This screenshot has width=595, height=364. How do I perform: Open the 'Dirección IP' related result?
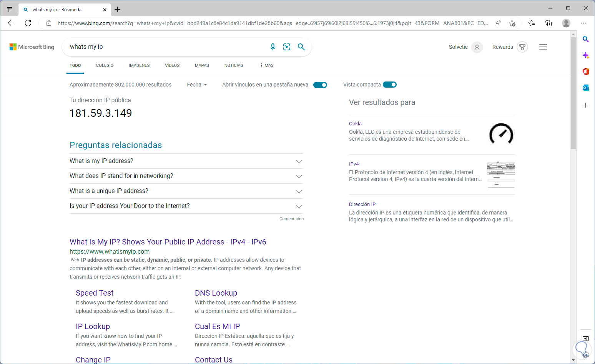[x=362, y=204]
